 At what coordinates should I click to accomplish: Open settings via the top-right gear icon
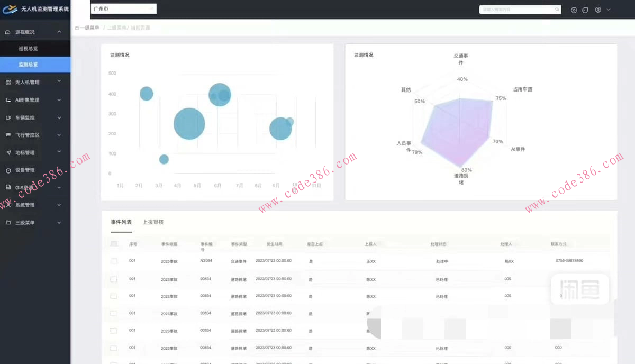point(574,10)
